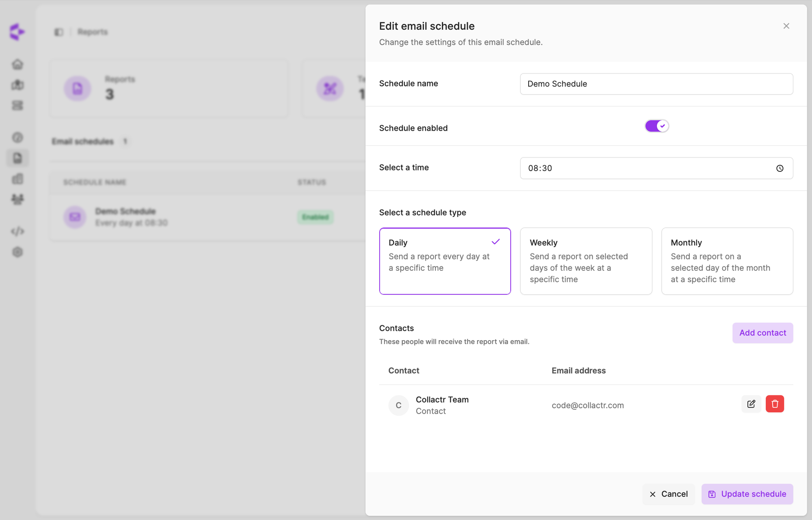The image size is (812, 520).
Task: Disable the Schedule enabled toggle
Action: [657, 126]
